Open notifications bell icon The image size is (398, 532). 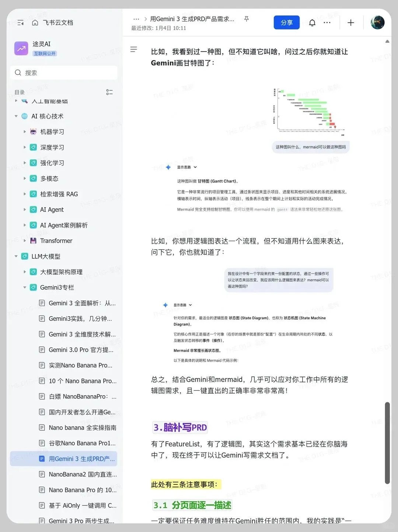312,23
